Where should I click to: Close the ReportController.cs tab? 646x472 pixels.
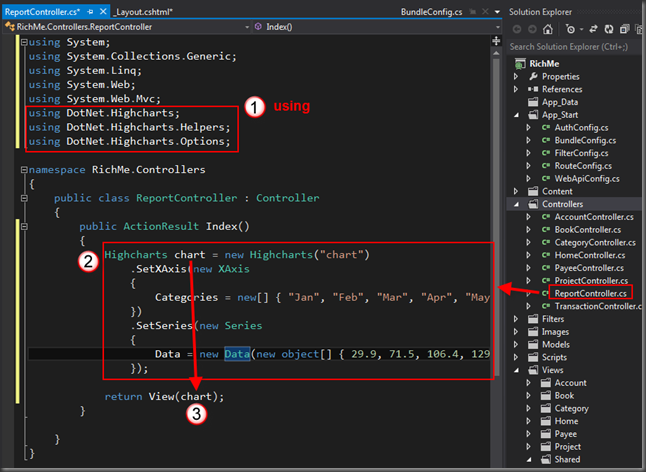[x=103, y=12]
